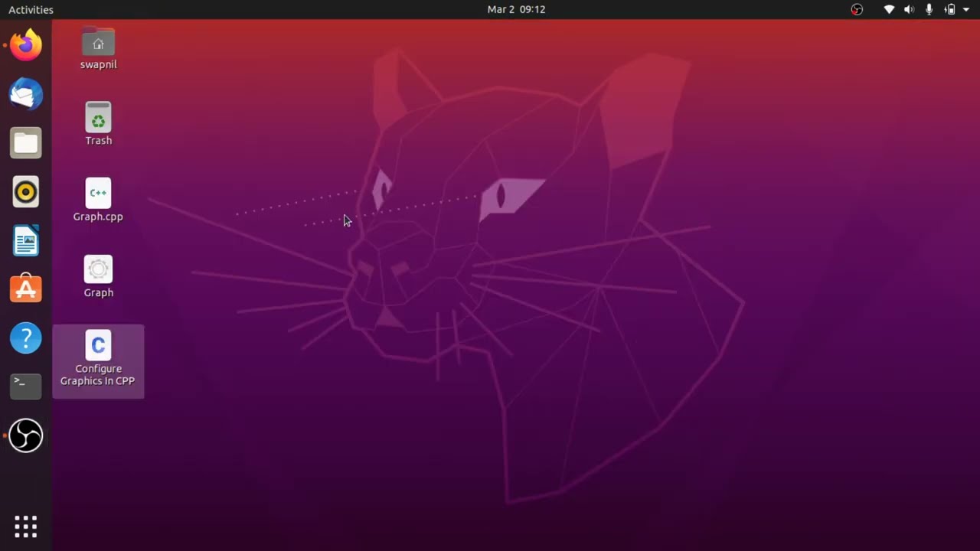Click the OBS recording tray indicator

(857, 10)
